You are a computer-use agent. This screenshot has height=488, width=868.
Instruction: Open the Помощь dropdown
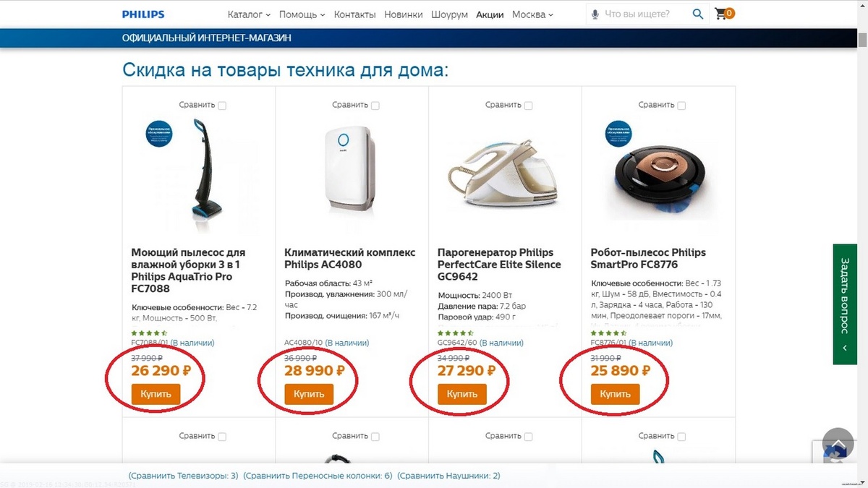coord(302,14)
